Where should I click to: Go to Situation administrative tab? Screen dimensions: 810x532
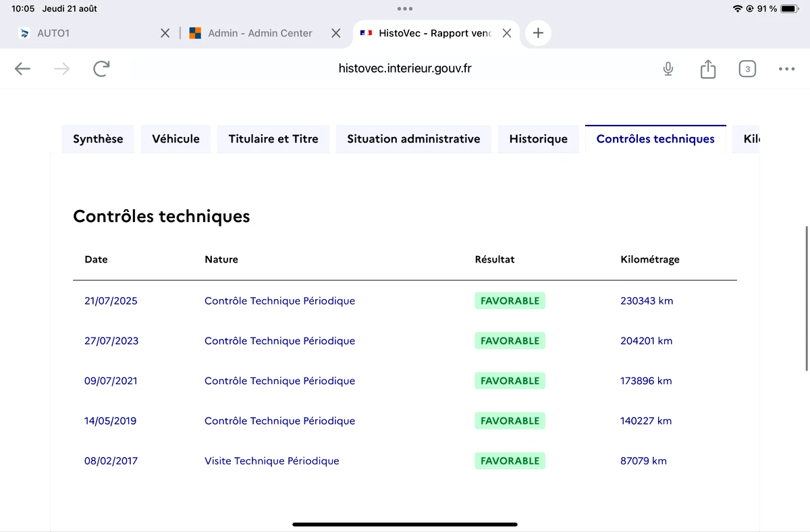pos(414,139)
